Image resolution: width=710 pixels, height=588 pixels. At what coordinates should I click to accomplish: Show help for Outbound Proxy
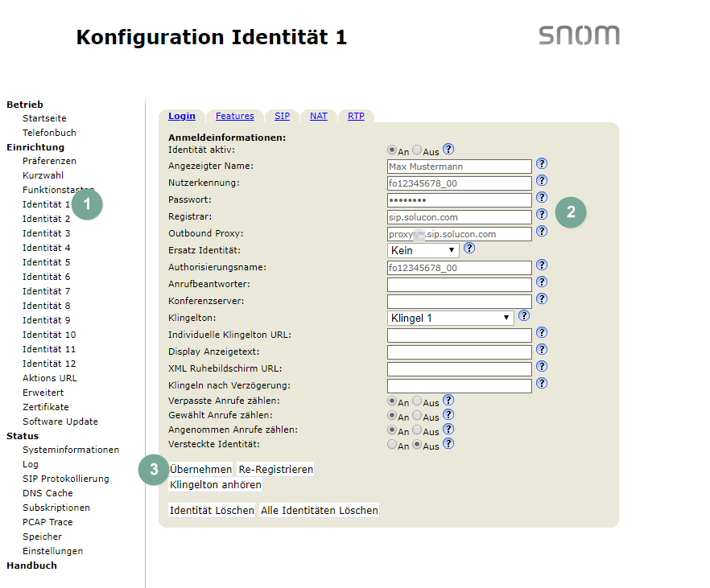(542, 231)
